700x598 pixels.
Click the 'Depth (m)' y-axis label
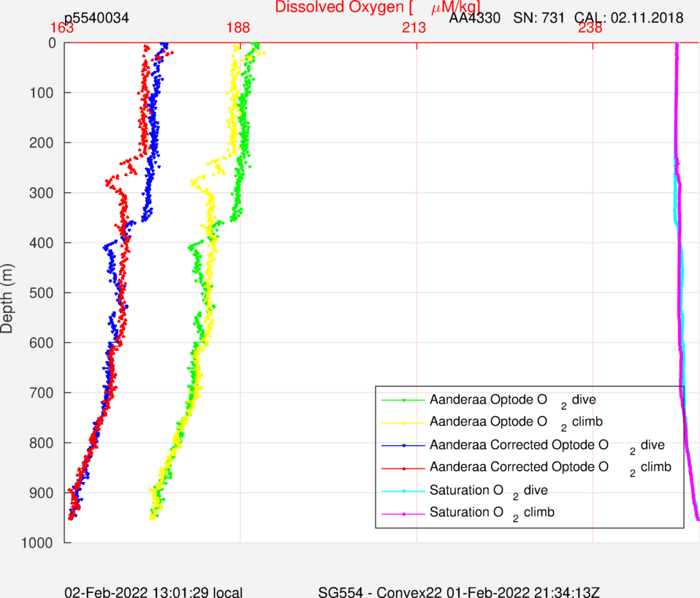click(7, 298)
